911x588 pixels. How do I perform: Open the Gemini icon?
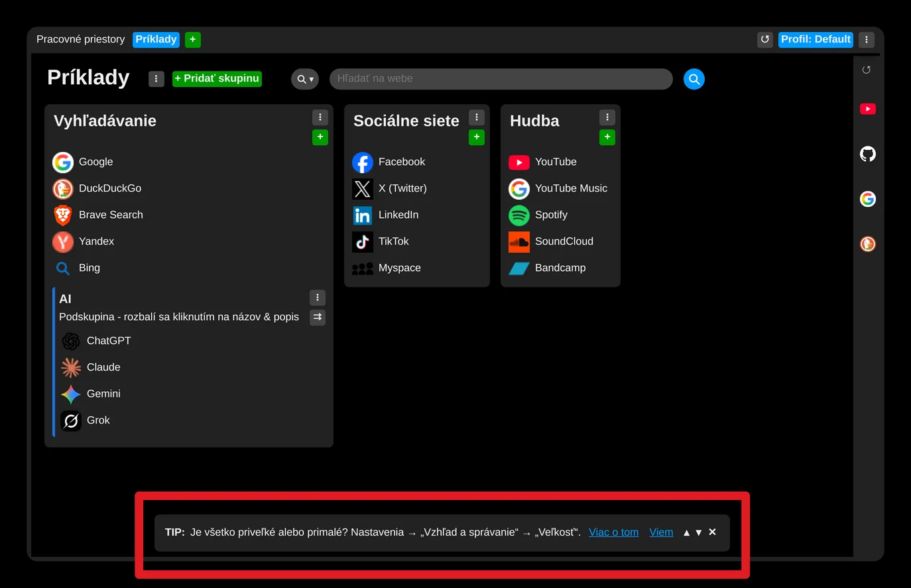71,394
